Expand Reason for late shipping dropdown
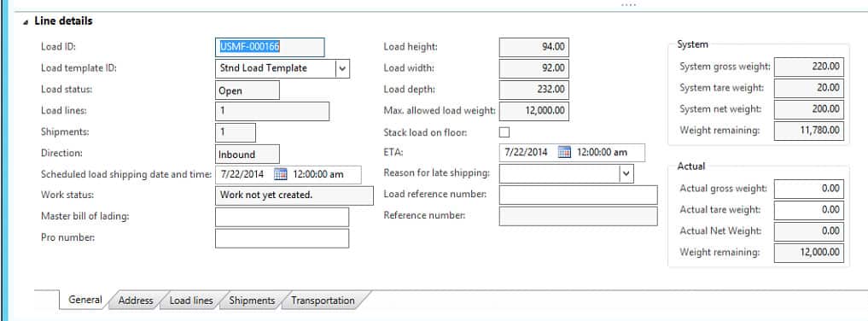The width and height of the screenshot is (868, 321). pyautogui.click(x=626, y=173)
